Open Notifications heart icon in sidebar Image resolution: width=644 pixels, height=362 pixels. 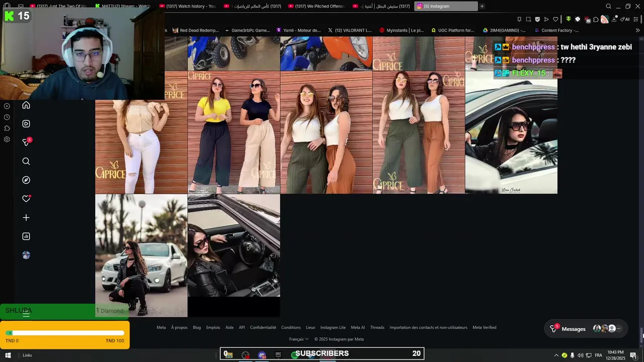(26, 199)
